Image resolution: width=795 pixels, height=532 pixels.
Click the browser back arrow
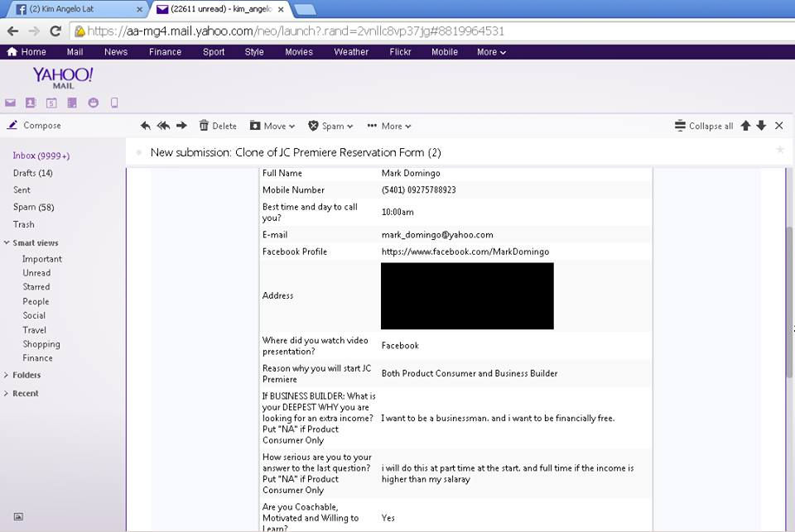pyautogui.click(x=12, y=31)
